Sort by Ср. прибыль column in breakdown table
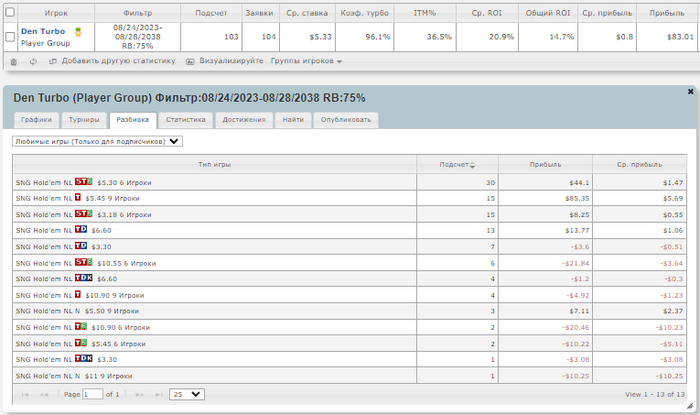 coord(639,165)
